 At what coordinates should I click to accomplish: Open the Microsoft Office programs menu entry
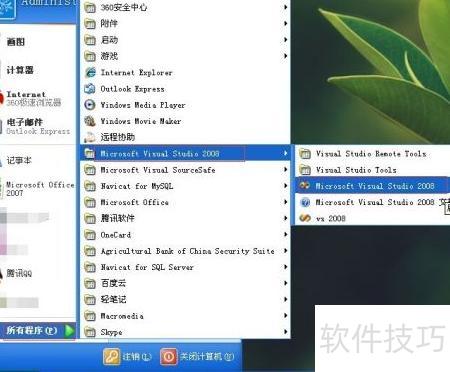pyautogui.click(x=185, y=202)
